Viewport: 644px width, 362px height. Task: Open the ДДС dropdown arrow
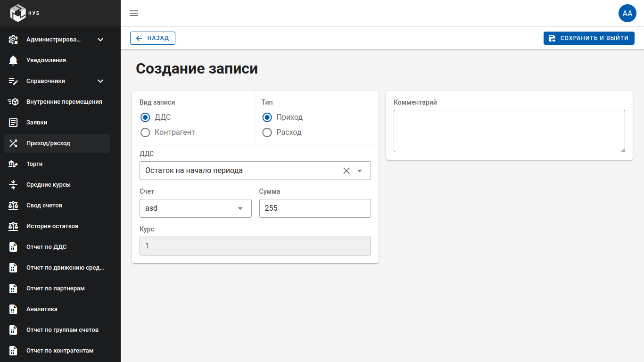point(360,171)
